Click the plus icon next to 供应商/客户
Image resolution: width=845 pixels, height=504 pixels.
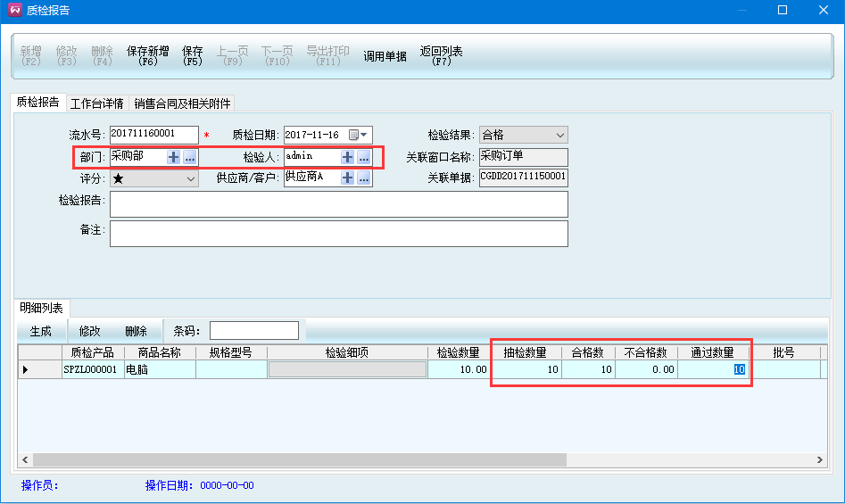347,178
